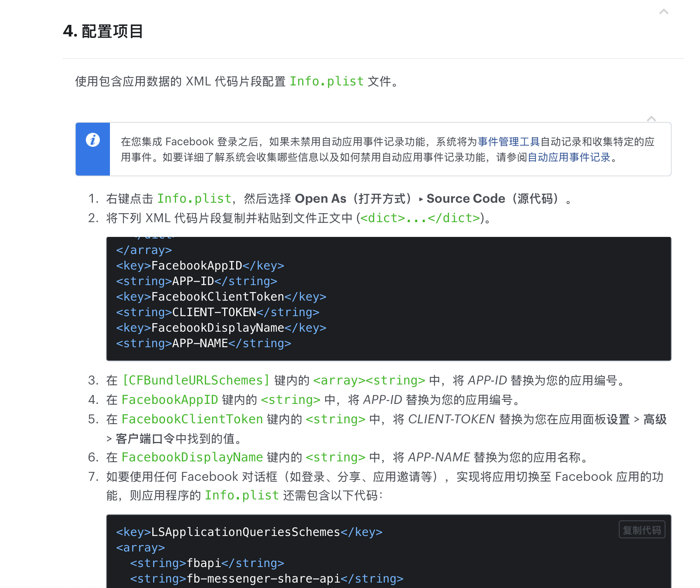
Task: Open the 事件管理工具 link
Action: (x=508, y=142)
